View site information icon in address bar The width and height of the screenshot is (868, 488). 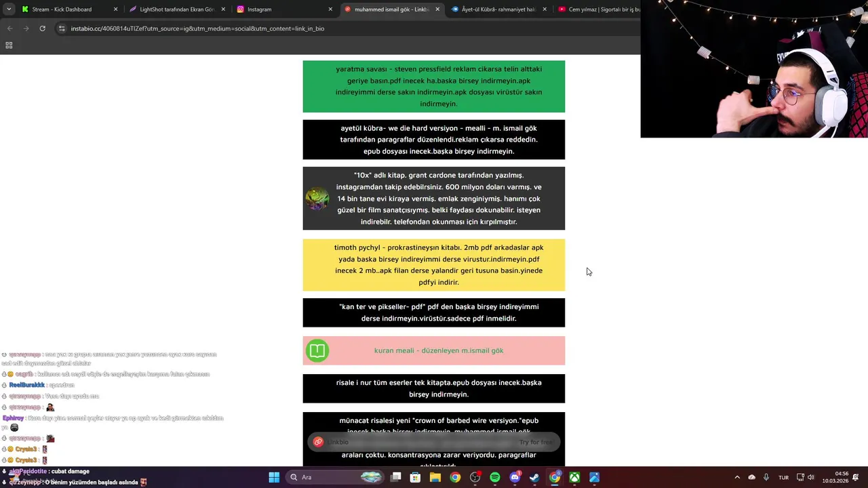pyautogui.click(x=62, y=28)
